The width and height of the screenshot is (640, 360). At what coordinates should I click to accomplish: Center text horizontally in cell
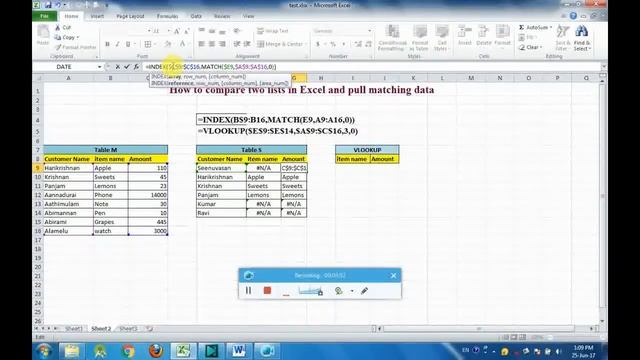coord(212,44)
